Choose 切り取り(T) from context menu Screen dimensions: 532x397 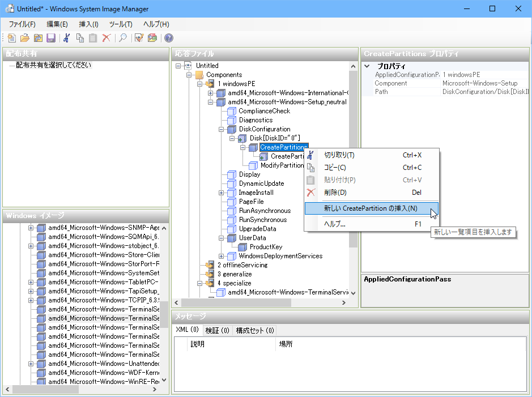[x=372, y=155]
